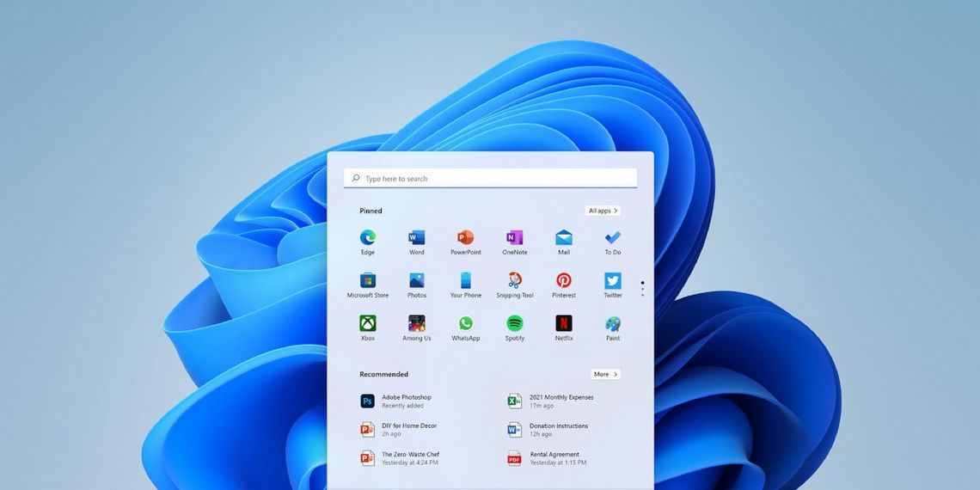Click the All apps button
The height and width of the screenshot is (490, 980).
click(x=603, y=211)
